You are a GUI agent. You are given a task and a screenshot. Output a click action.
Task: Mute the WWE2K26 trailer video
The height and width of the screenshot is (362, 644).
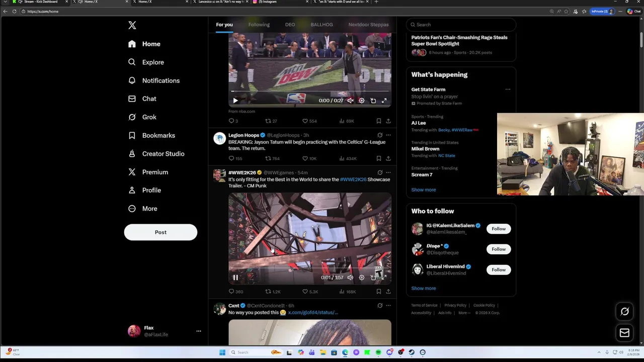350,278
